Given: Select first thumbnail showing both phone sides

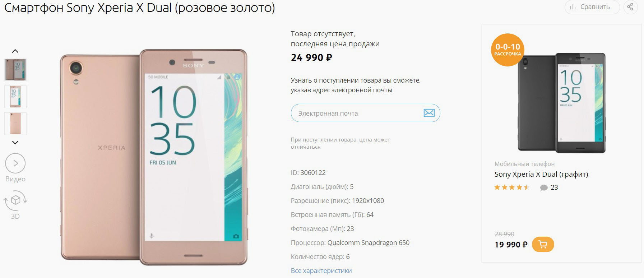Looking at the screenshot, I should tap(15, 70).
